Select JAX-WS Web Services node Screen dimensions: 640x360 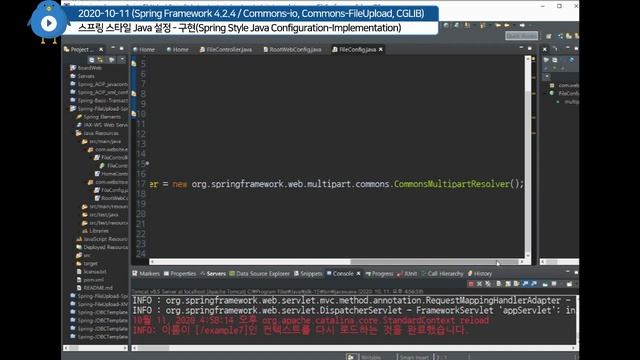[x=102, y=125]
